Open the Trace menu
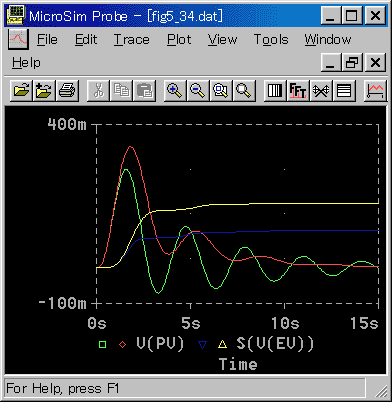392x402 pixels. tap(132, 40)
